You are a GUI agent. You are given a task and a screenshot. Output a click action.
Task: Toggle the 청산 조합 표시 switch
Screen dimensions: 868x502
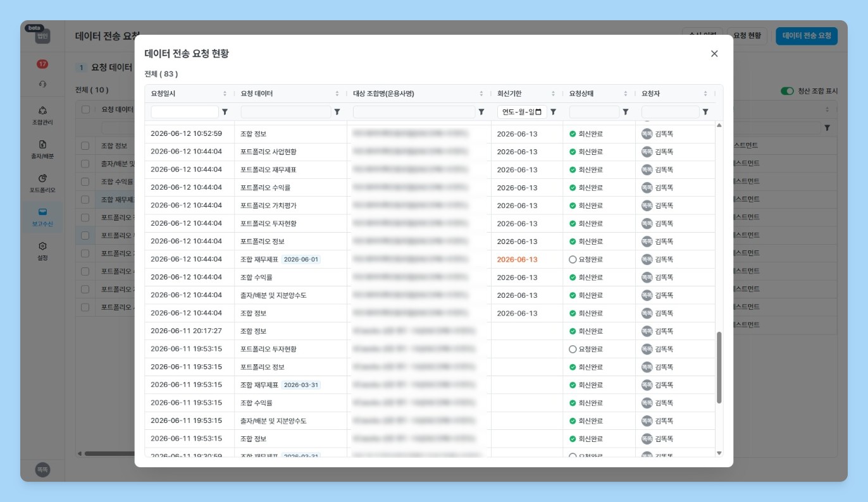click(x=787, y=91)
